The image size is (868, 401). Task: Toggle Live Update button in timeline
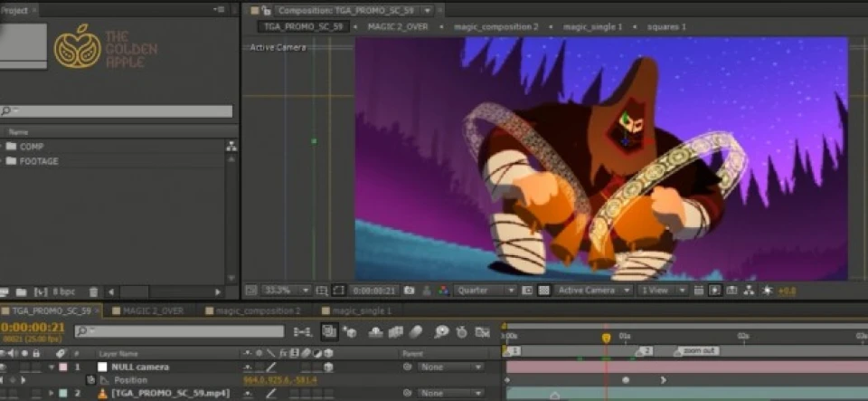click(x=329, y=331)
